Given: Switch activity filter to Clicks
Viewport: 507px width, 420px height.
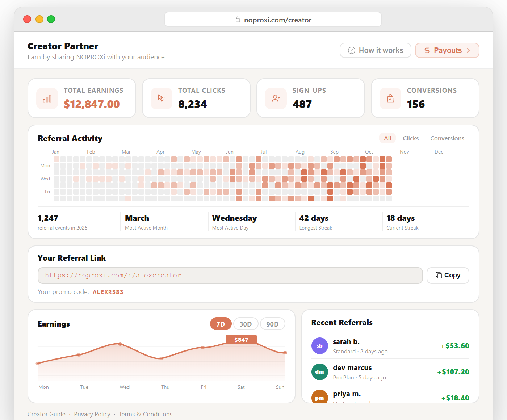Looking at the screenshot, I should click(411, 138).
